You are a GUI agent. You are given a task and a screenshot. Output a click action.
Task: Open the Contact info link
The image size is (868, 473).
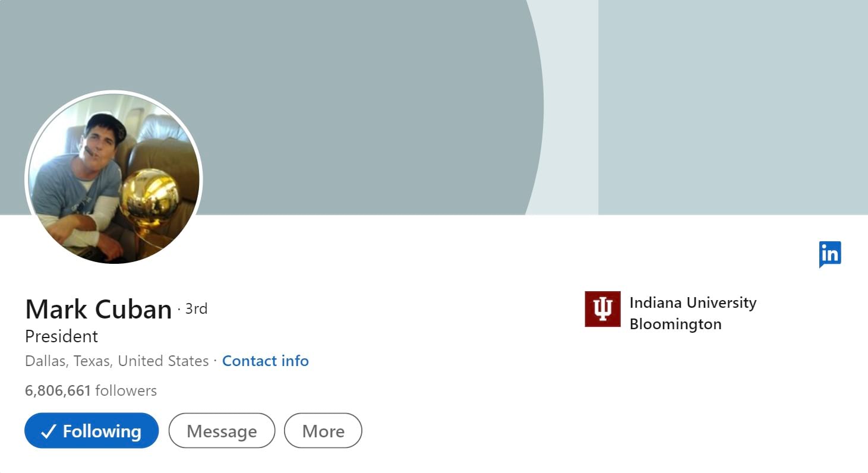pos(266,361)
